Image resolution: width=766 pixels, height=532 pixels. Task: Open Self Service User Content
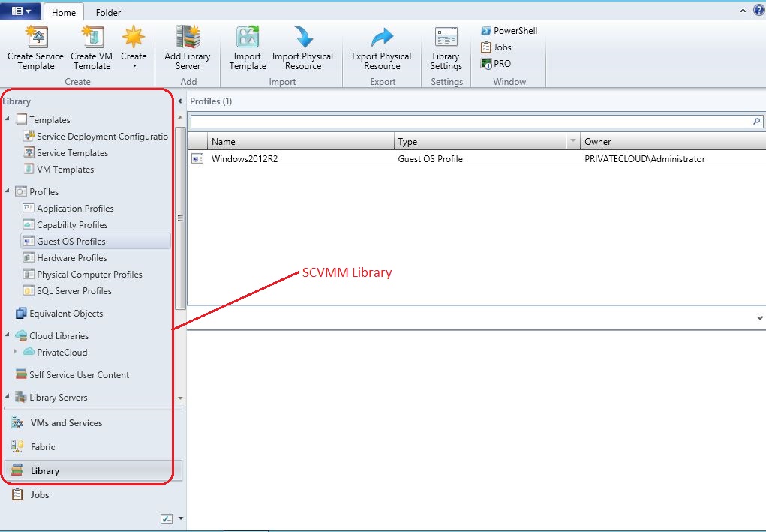pyautogui.click(x=72, y=374)
